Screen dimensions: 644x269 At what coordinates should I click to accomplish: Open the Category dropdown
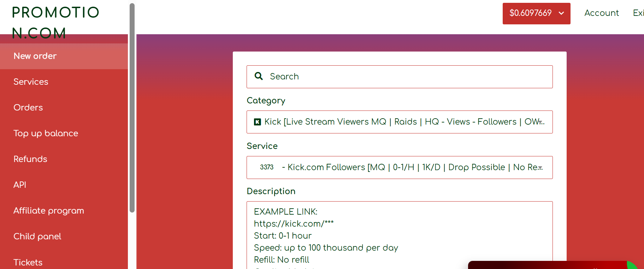click(x=400, y=122)
